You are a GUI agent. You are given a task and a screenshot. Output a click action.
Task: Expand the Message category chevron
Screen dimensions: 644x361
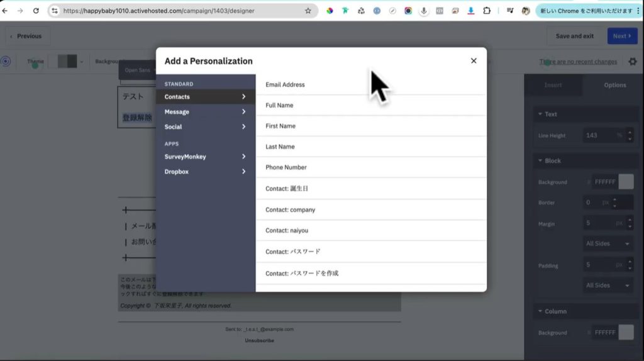click(243, 112)
